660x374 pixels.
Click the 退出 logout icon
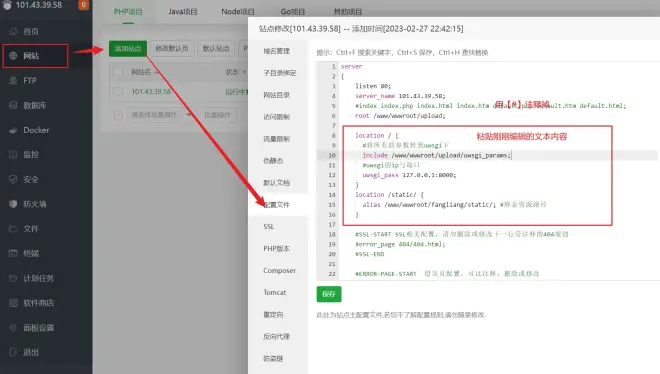click(13, 352)
